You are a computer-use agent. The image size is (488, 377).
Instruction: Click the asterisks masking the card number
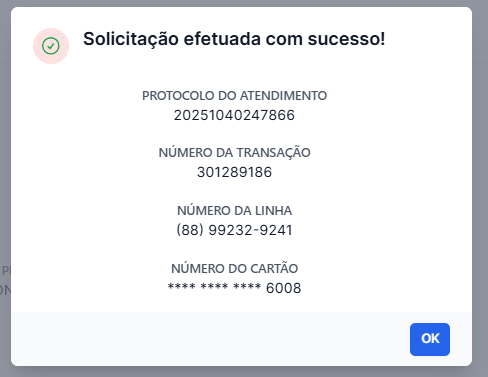click(214, 287)
